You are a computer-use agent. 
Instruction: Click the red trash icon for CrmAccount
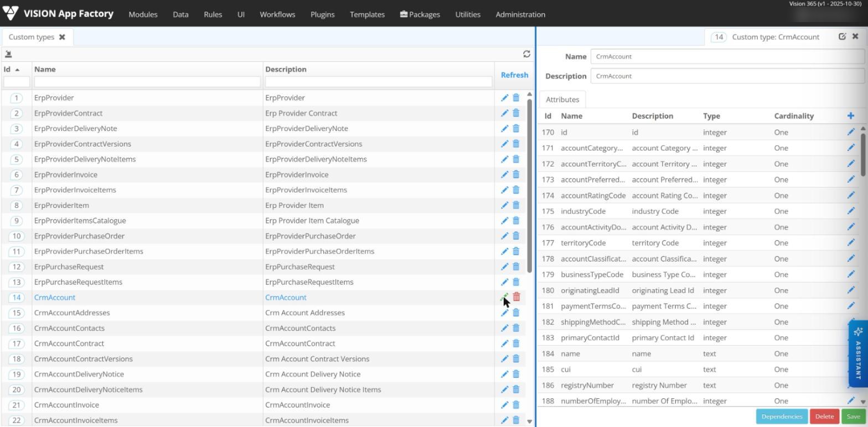point(516,297)
